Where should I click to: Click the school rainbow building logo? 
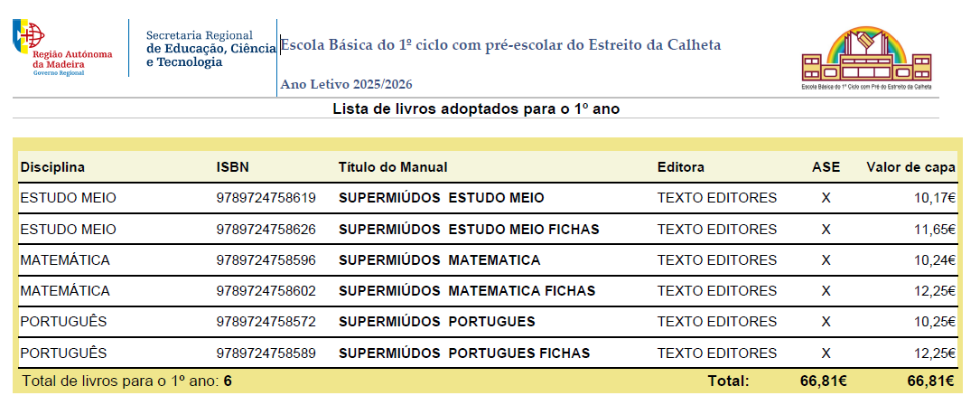[866, 58]
